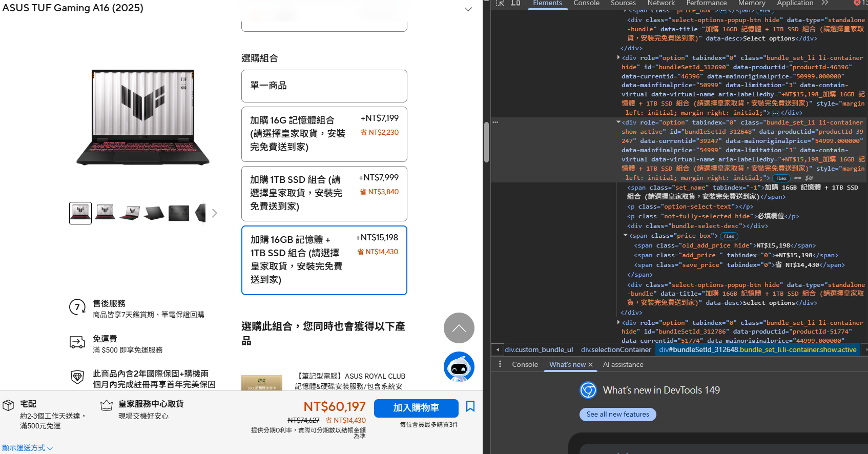Click See all new features button
This screenshot has width=868, height=454.
click(617, 415)
